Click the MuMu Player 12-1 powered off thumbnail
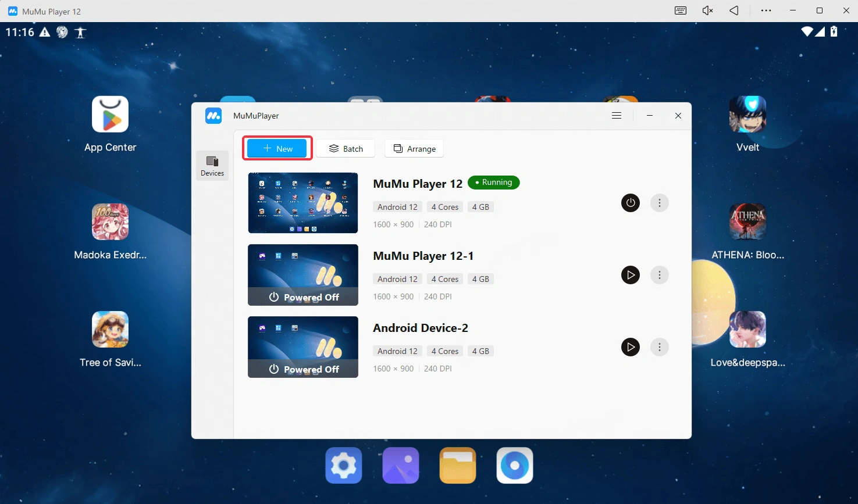The image size is (858, 504). tap(303, 275)
